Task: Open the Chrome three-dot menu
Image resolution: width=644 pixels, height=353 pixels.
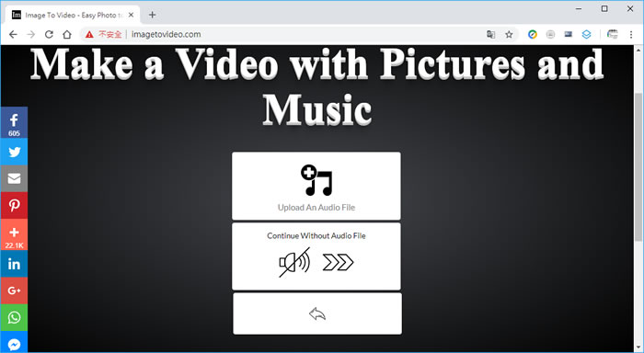Action: tap(631, 35)
